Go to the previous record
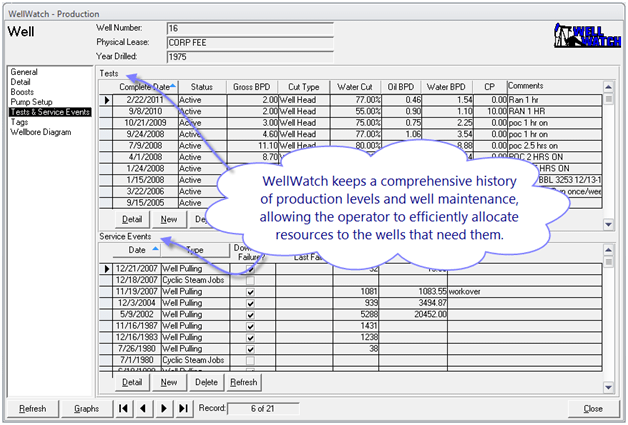 point(143,409)
